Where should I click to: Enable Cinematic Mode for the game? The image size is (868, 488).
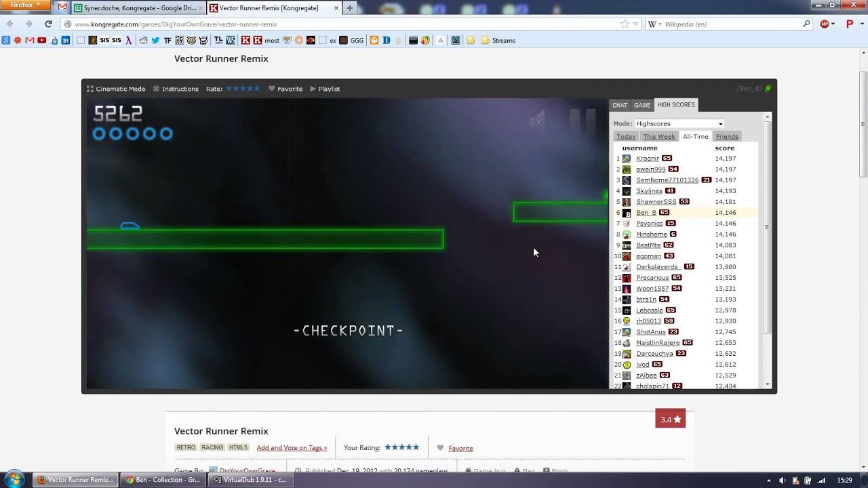[116, 89]
